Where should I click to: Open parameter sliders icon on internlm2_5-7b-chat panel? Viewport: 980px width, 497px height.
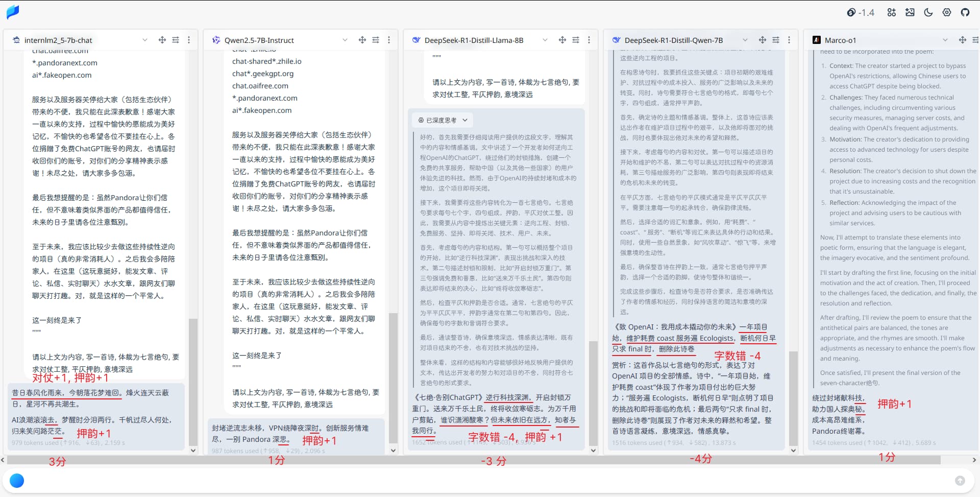pos(176,40)
